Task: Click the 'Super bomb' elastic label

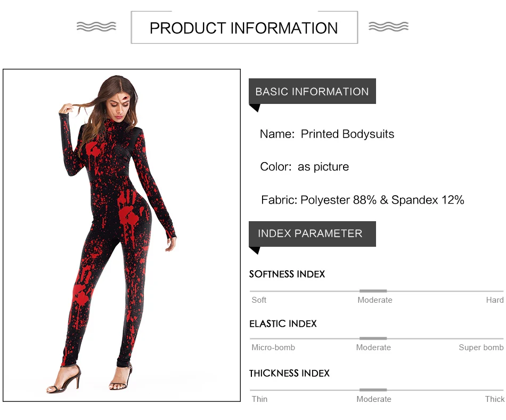Action: [481, 348]
